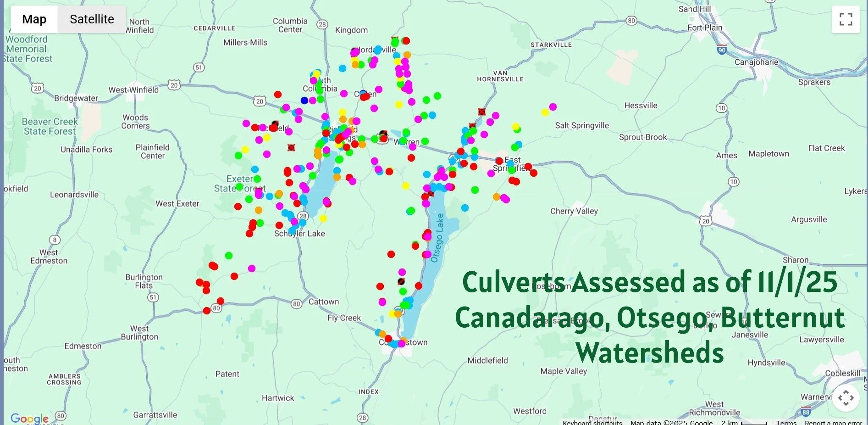Click the Hyndsville label

[x=767, y=363]
